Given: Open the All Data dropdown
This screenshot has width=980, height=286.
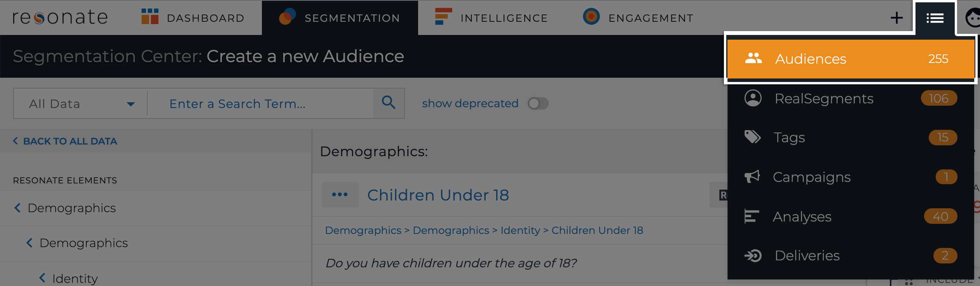Looking at the screenshot, I should tap(80, 103).
